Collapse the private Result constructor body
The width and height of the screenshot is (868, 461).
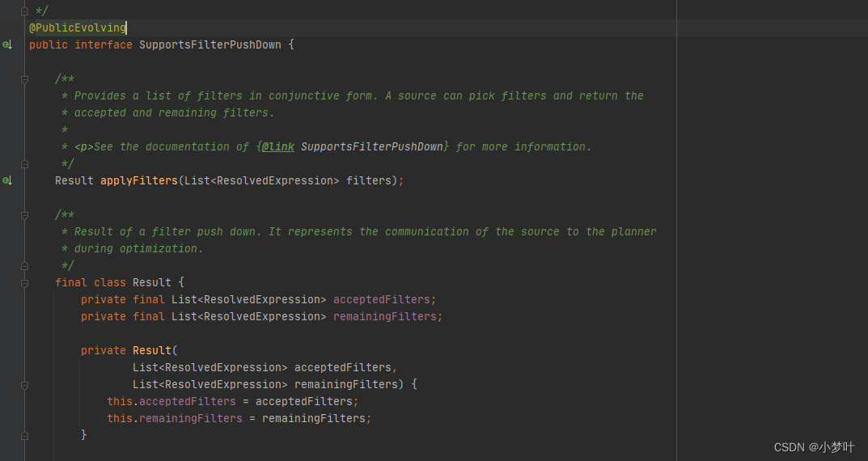click(x=24, y=385)
